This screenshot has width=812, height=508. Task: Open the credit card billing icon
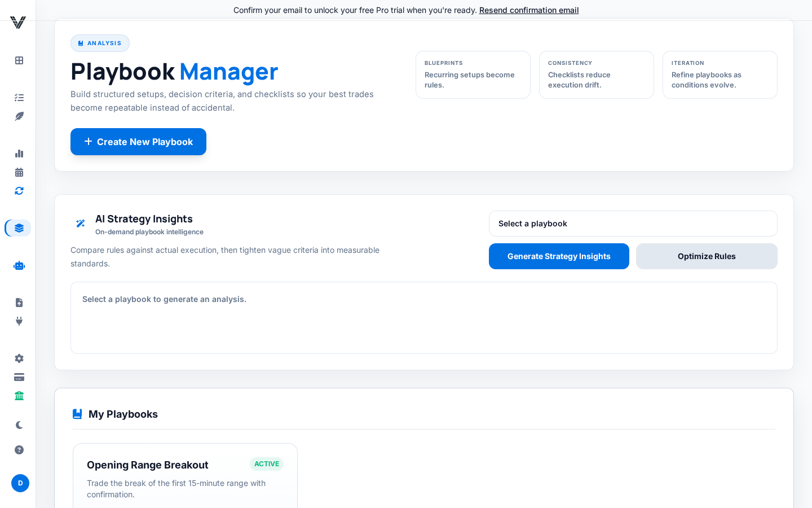tap(19, 377)
